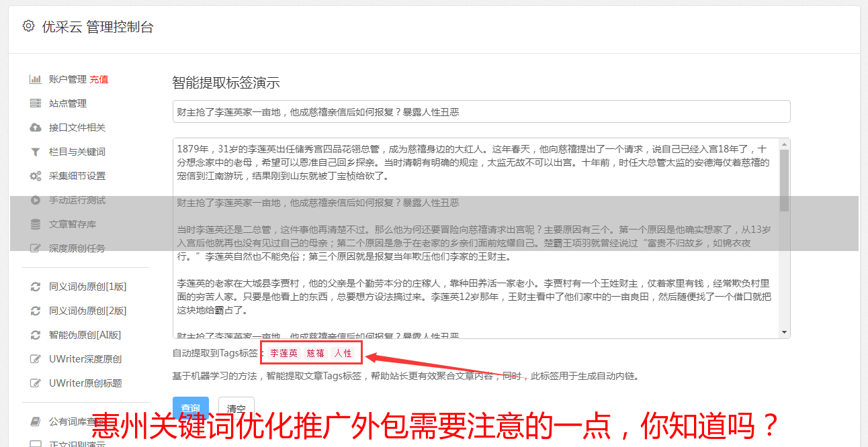
Task: Click the refresh icon for 智能伪原创[AI版]
Action: tap(36, 335)
